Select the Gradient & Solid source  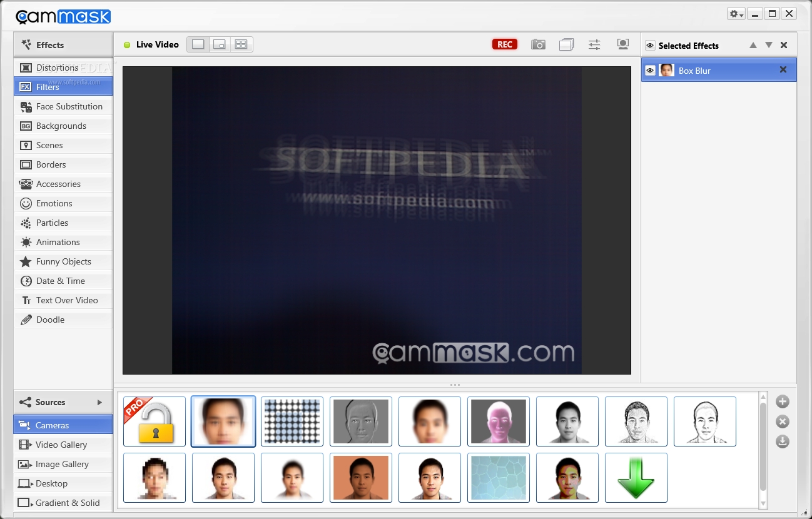(63, 503)
